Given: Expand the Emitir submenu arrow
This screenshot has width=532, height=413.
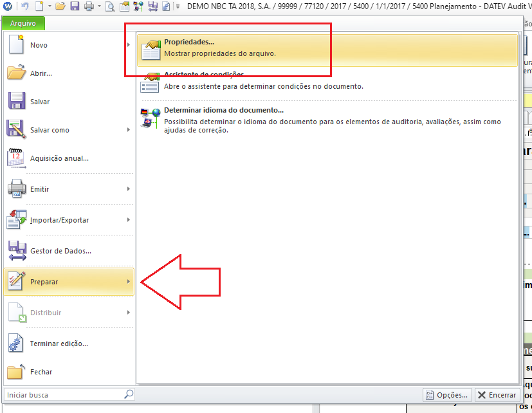Looking at the screenshot, I should 129,188.
